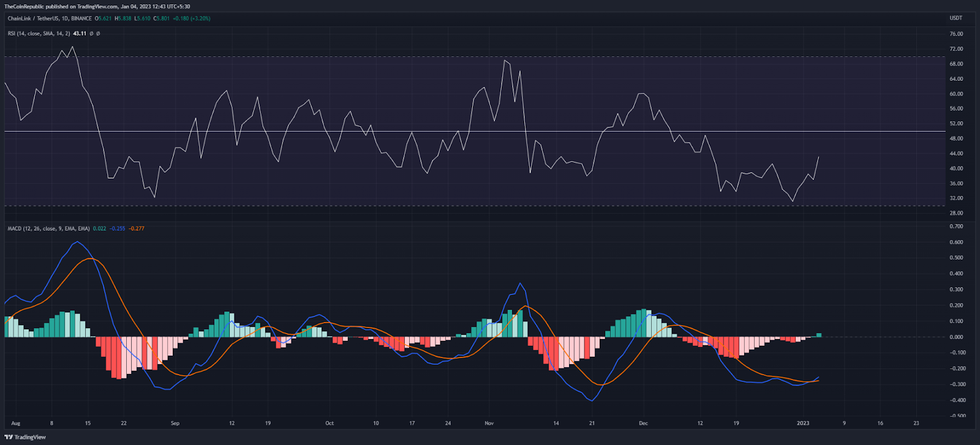Click the MACD histogram value 0.022
This screenshot has width=980, height=445.
99,228
